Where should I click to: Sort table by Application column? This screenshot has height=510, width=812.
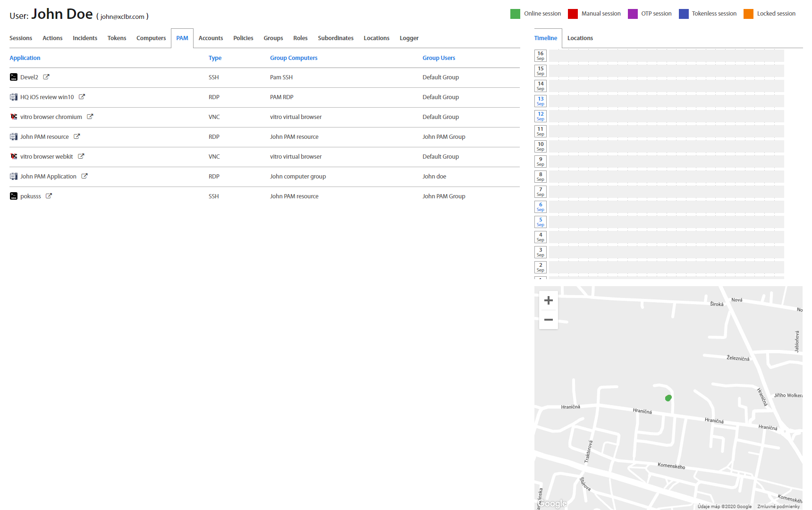pyautogui.click(x=25, y=58)
